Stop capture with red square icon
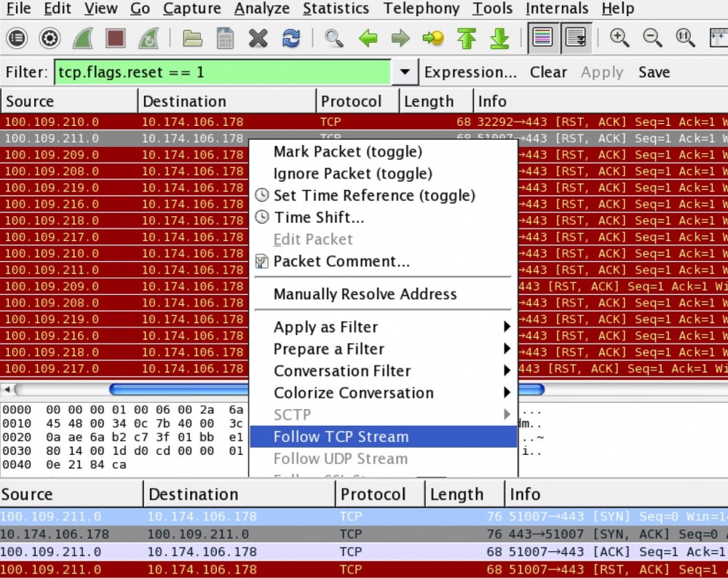The image size is (728, 578). click(115, 38)
